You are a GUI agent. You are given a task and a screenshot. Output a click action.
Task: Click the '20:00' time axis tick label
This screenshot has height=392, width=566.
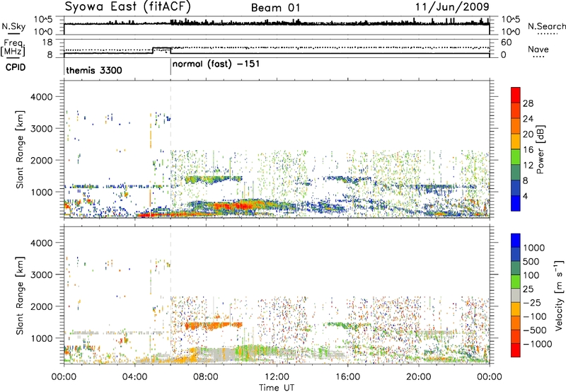click(418, 377)
